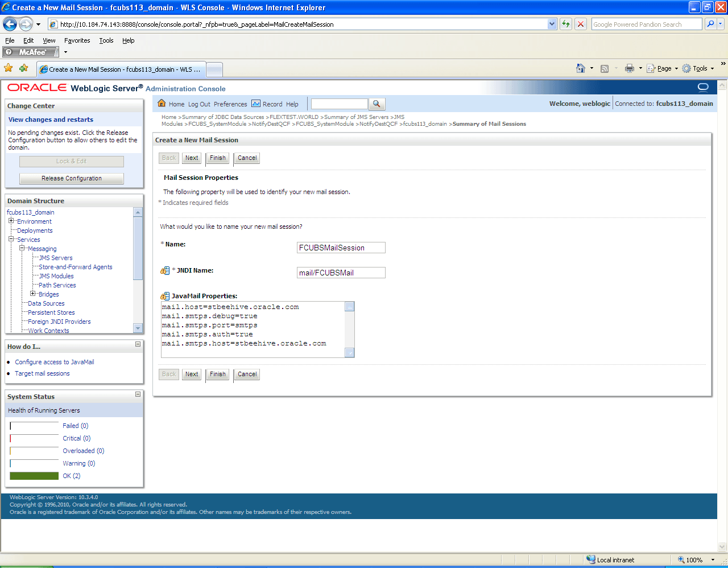
Task: Click the Zoom level magnifier in status bar
Action: [681, 560]
